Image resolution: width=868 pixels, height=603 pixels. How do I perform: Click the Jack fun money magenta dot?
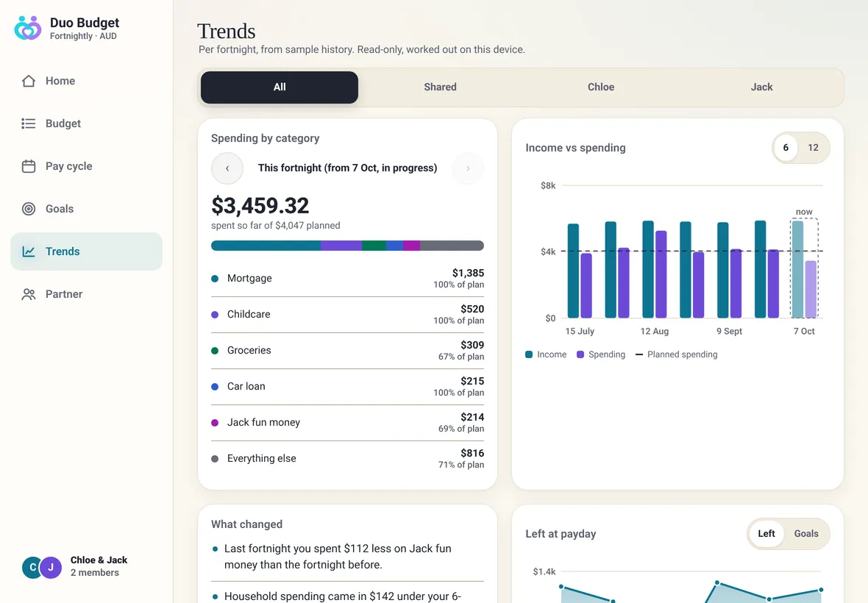click(215, 423)
